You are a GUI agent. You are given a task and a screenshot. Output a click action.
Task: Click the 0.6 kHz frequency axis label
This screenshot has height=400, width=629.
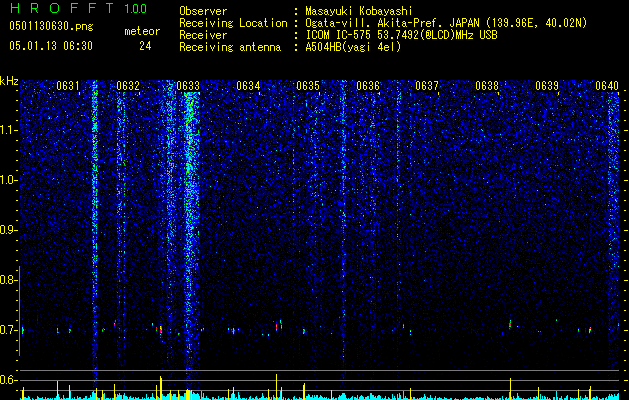(x=7, y=380)
